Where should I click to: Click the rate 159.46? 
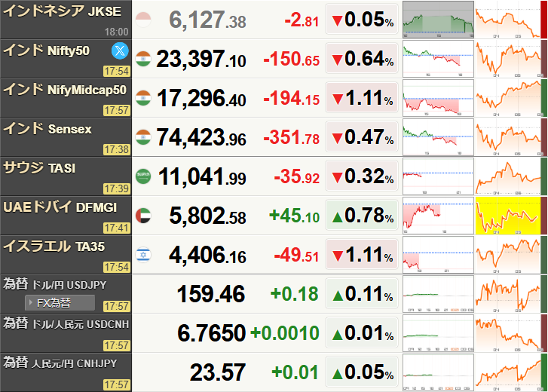pos(211,294)
